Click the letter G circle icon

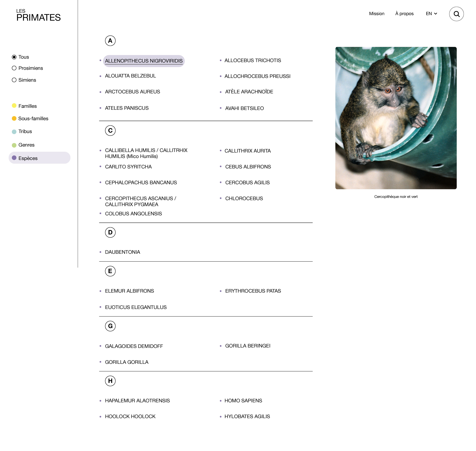[x=110, y=326]
